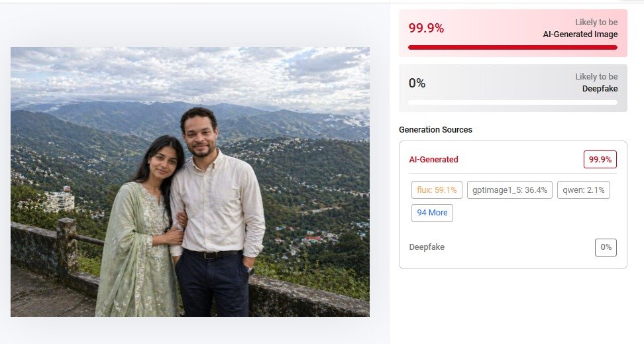Click the "Generation Sources" heading
The image size is (644, 344).
tap(435, 130)
